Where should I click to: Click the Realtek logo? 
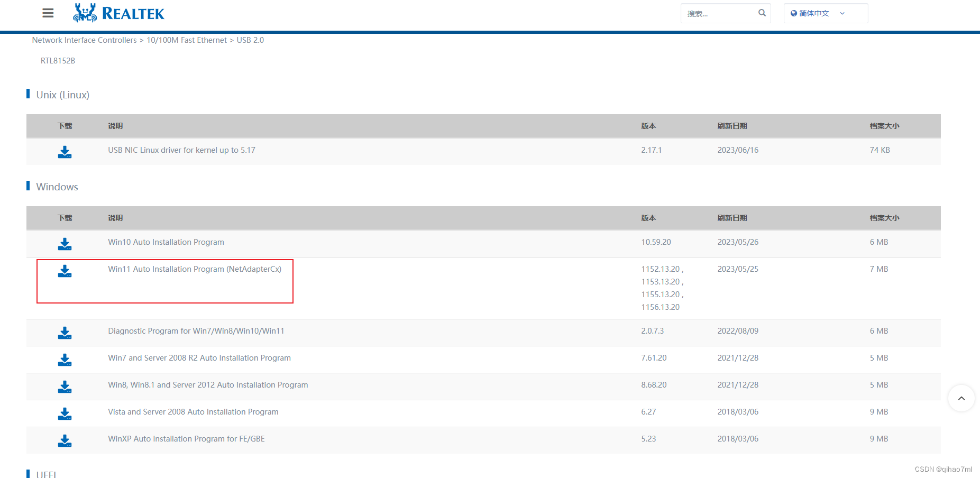click(x=119, y=13)
